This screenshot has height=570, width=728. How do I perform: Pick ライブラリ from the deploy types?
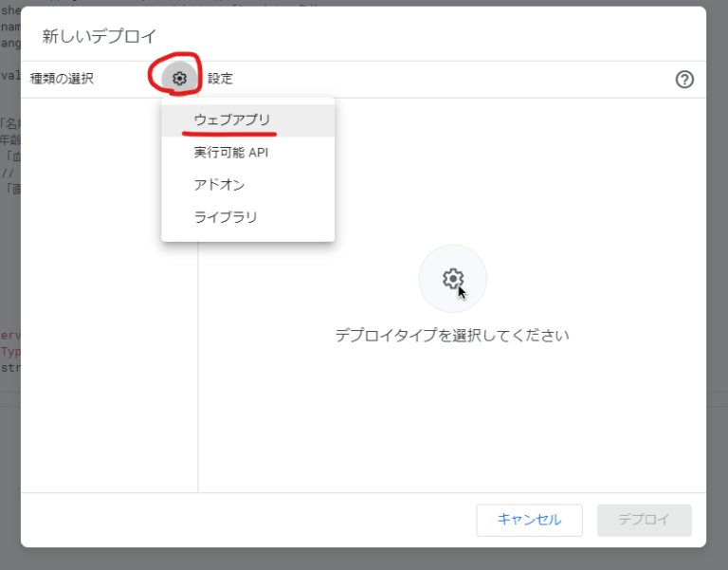(x=226, y=217)
